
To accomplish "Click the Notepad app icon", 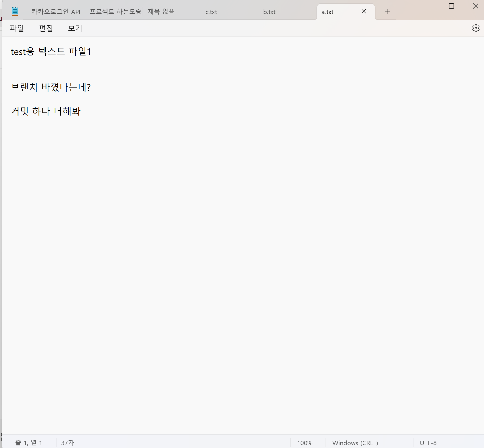I will [15, 11].
